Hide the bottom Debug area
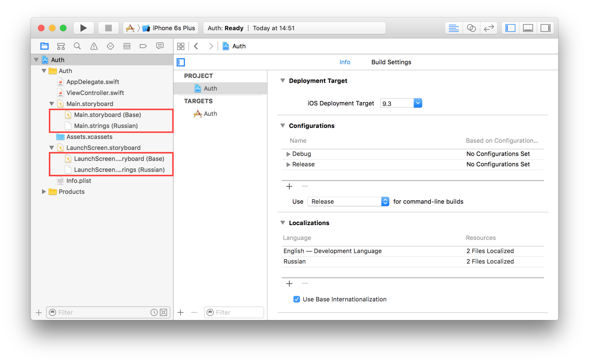The image size is (589, 364). click(528, 28)
